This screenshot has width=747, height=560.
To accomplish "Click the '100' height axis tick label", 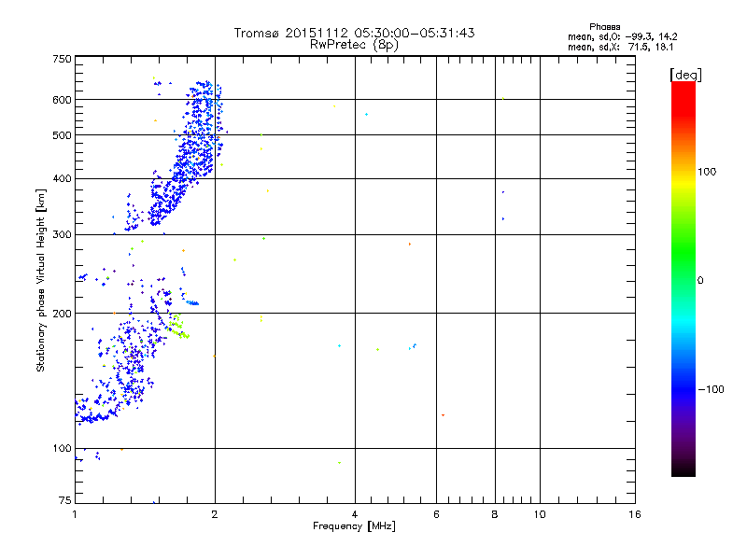I will 62,449.
